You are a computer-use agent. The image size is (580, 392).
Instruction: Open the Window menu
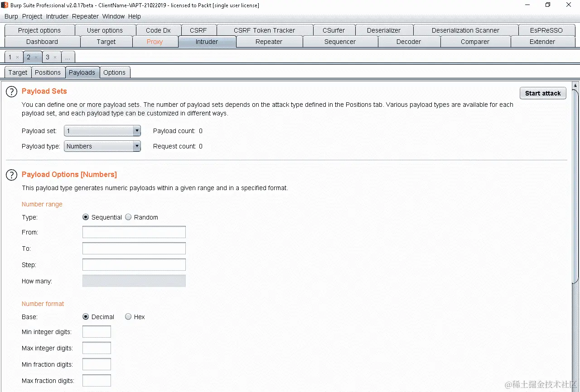[x=113, y=16]
